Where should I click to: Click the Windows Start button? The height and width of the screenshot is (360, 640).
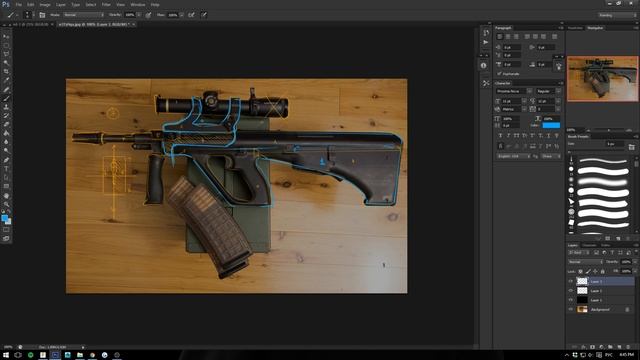pos(6,355)
